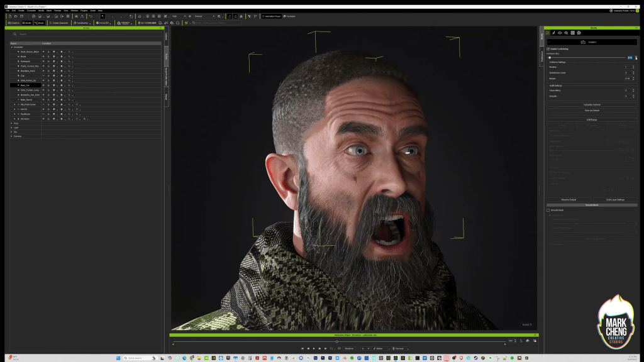Click the Increase Size slider handle

tap(550, 57)
